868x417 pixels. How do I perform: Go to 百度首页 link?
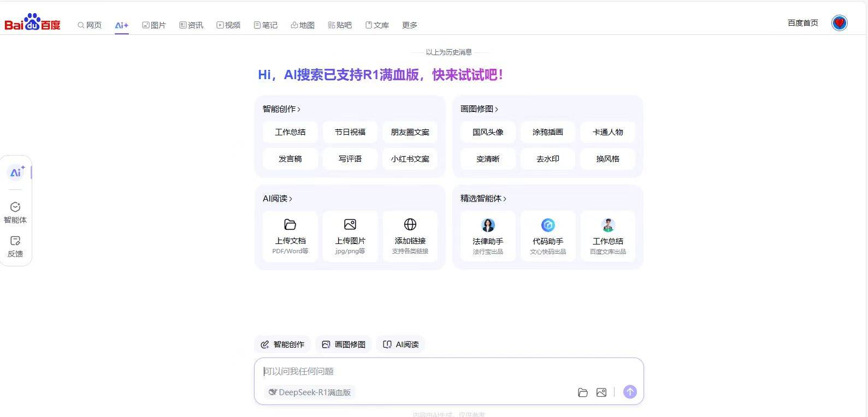[x=803, y=23]
